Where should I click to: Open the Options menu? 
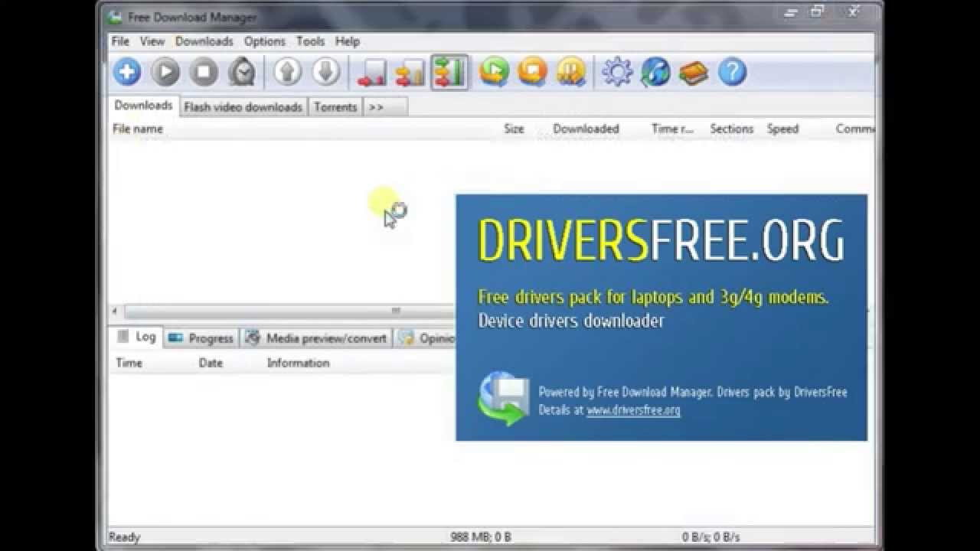[x=265, y=41]
